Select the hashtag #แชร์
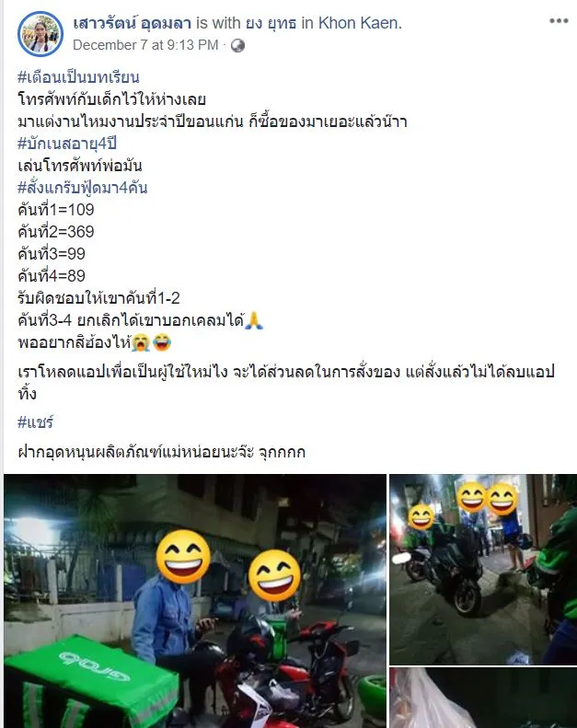Viewport: 577px width, 728px height. [x=35, y=422]
